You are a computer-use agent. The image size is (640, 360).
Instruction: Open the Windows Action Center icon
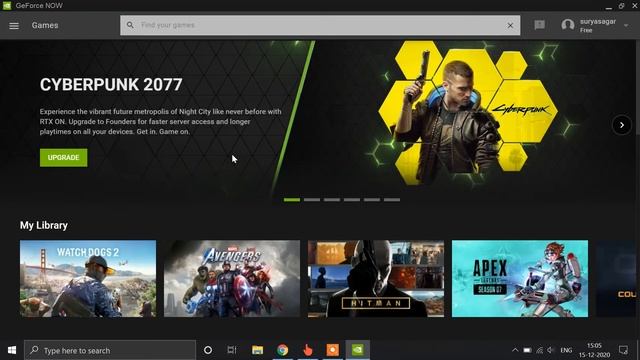pyautogui.click(x=623, y=350)
